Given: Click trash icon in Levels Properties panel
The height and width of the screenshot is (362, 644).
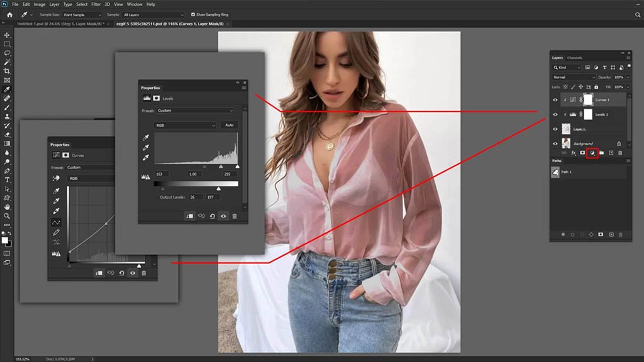Looking at the screenshot, I should point(235,216).
